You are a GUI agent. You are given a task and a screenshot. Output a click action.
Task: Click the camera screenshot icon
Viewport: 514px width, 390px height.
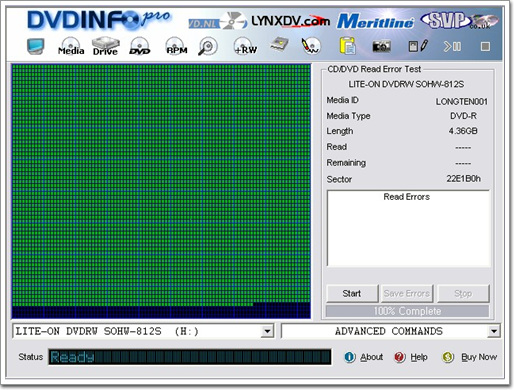pos(381,46)
